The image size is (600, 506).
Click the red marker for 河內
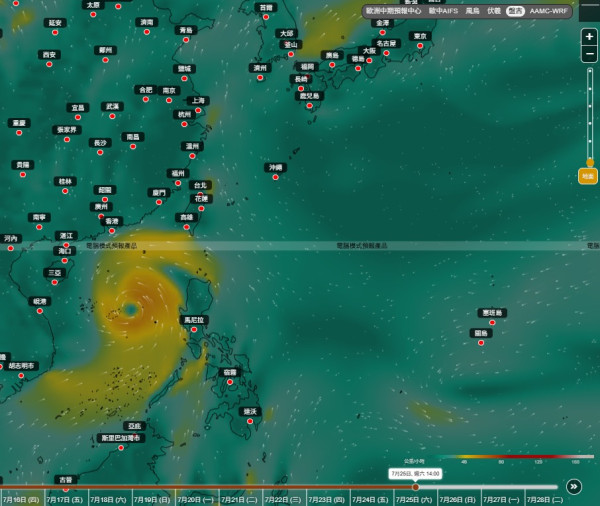(x=11, y=248)
